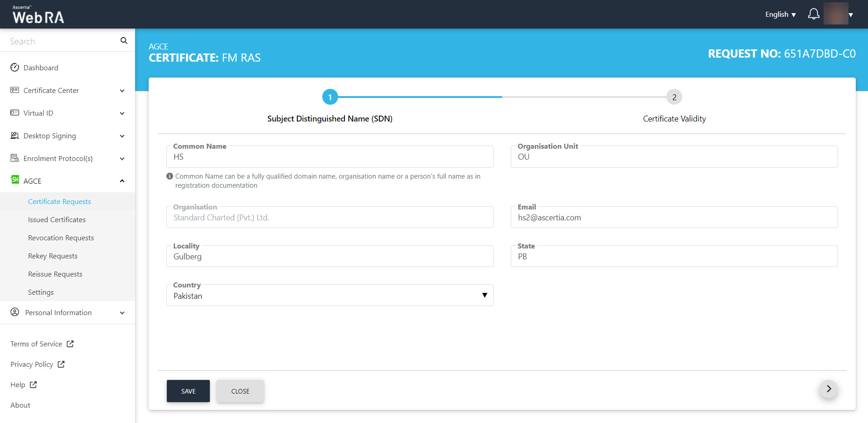Open the notifications bell
The height and width of the screenshot is (423, 868).
pyautogui.click(x=814, y=14)
